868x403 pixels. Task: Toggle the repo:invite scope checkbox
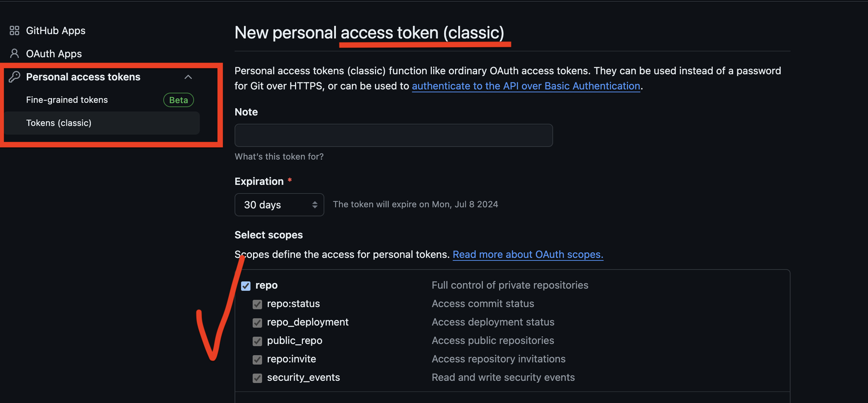click(x=257, y=359)
